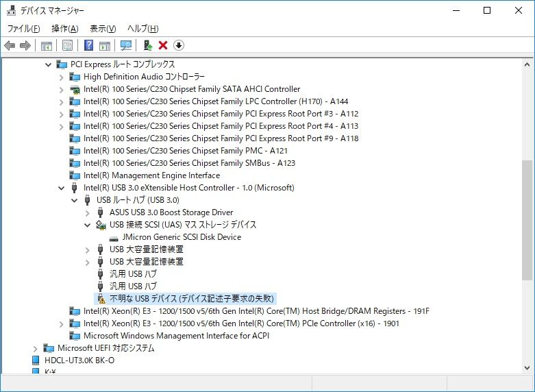
Task: Expand High Definition Audio コントローラー node
Action: 62,77
